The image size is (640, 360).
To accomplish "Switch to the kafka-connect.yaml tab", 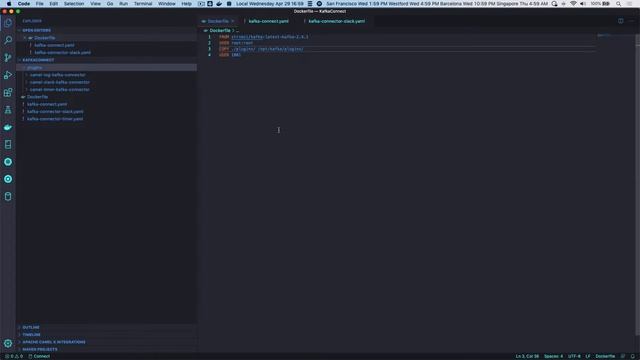I will [x=268, y=21].
